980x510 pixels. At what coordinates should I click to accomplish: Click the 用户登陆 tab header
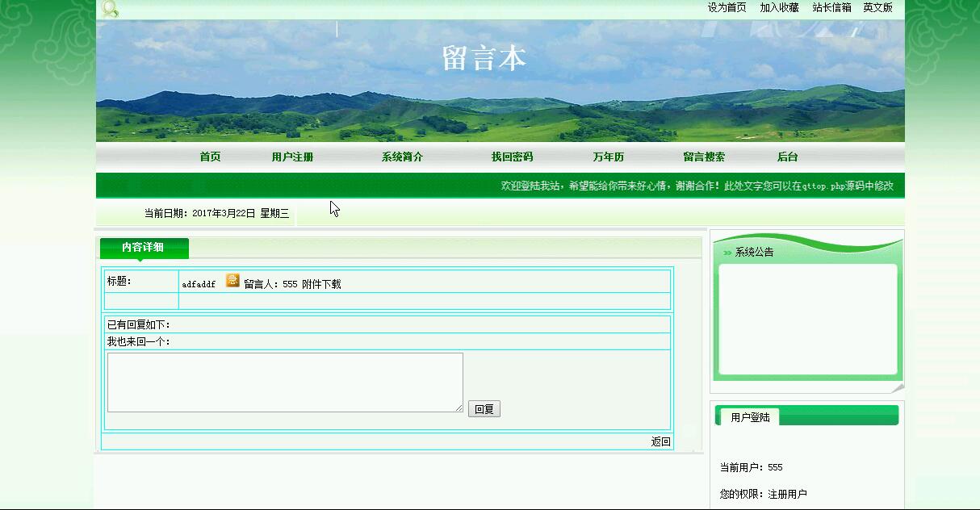[x=750, y=417]
